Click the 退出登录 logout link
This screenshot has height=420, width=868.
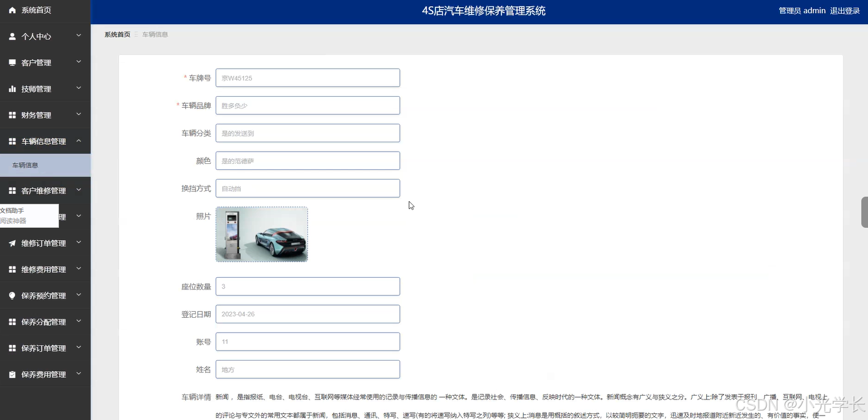tap(845, 10)
